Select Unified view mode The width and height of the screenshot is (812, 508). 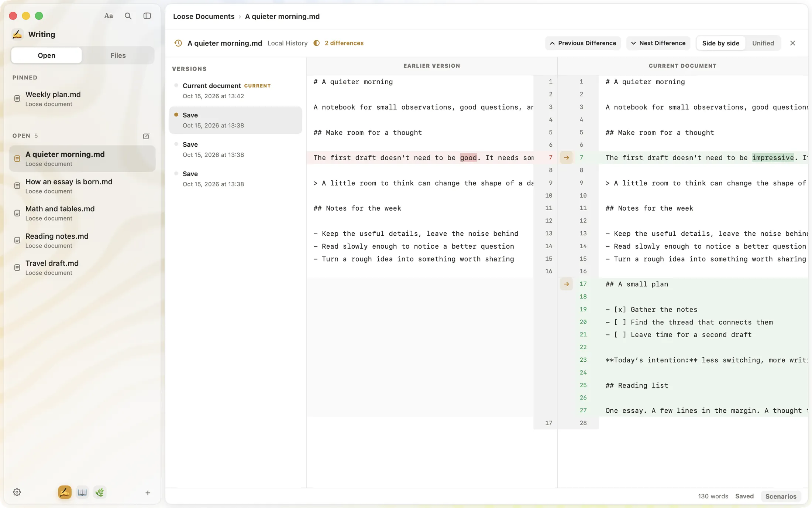763,43
